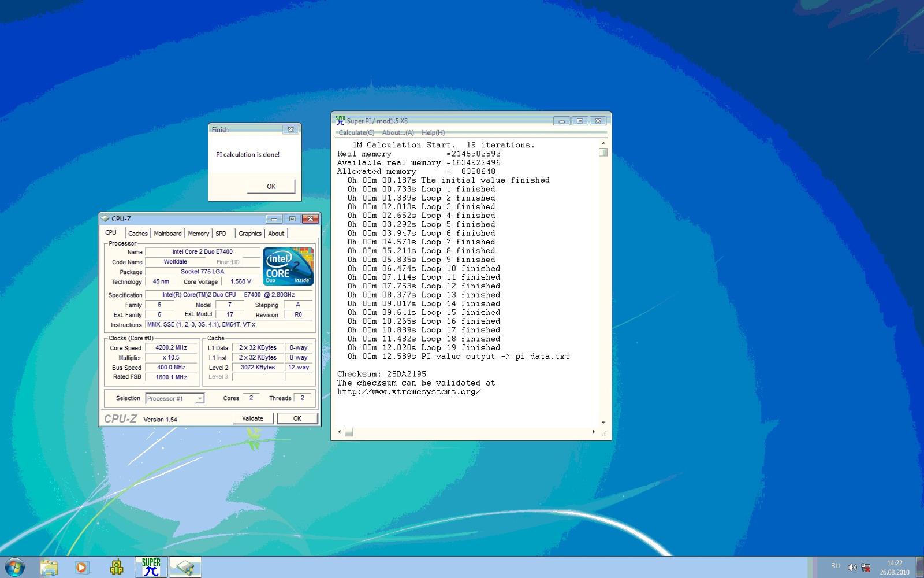Click the PI value output -> pi_data.txt line
The image size is (924, 578).
click(x=459, y=357)
